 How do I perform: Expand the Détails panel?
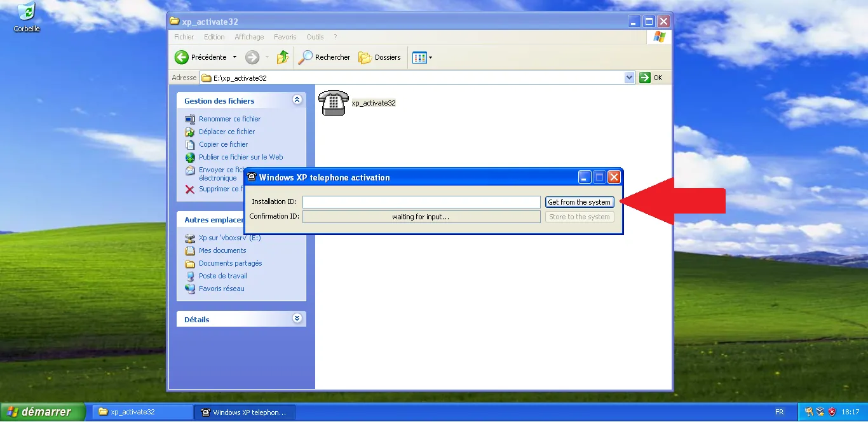click(296, 318)
